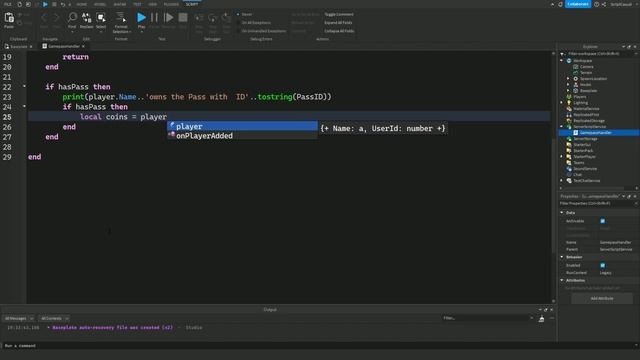This screenshot has width=640, height=360.
Task: Expand the TextChatService tree node
Action: [x=562, y=180]
